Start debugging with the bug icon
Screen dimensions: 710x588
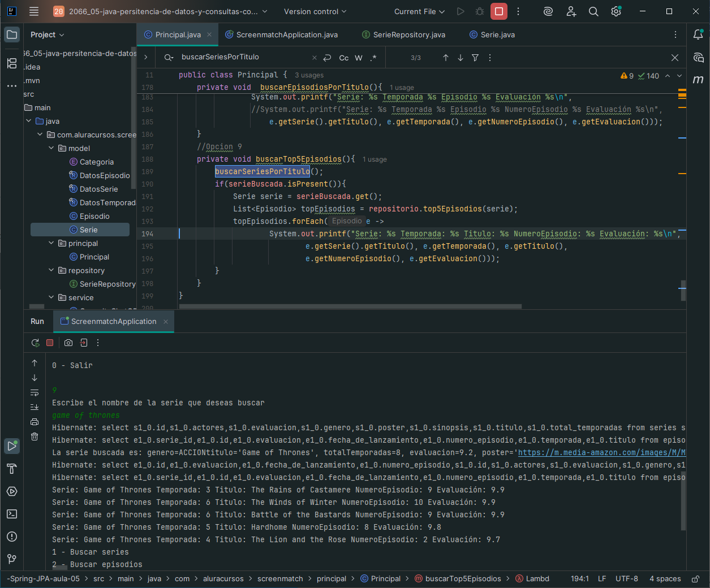pyautogui.click(x=480, y=11)
